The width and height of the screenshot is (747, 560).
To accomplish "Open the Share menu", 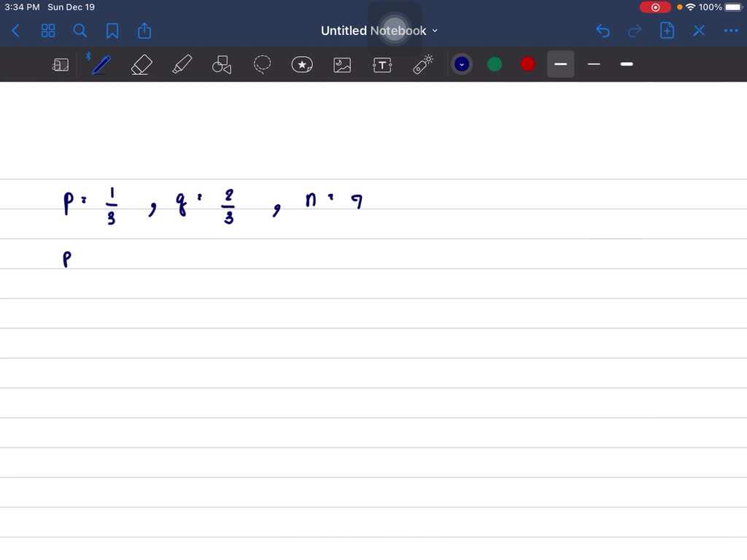I will coord(144,31).
